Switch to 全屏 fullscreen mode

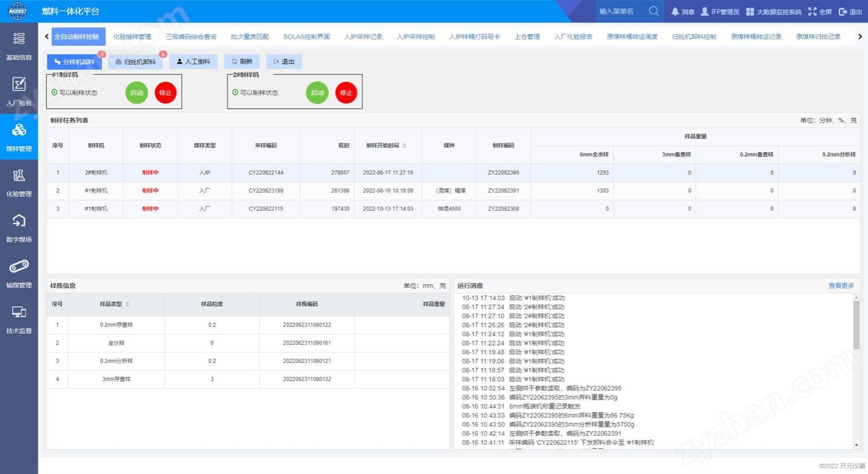click(x=820, y=12)
